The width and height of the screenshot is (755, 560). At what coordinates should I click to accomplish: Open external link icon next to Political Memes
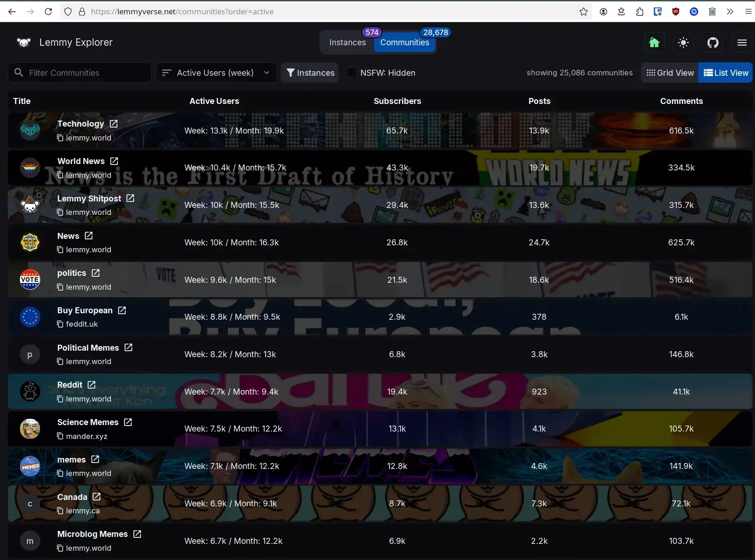point(128,347)
